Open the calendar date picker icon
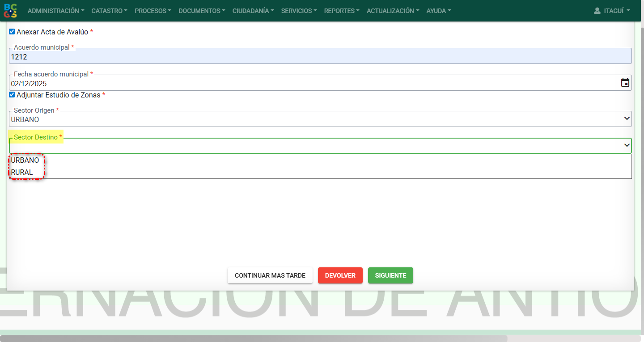Screen dimensions: 644x342 [x=625, y=83]
